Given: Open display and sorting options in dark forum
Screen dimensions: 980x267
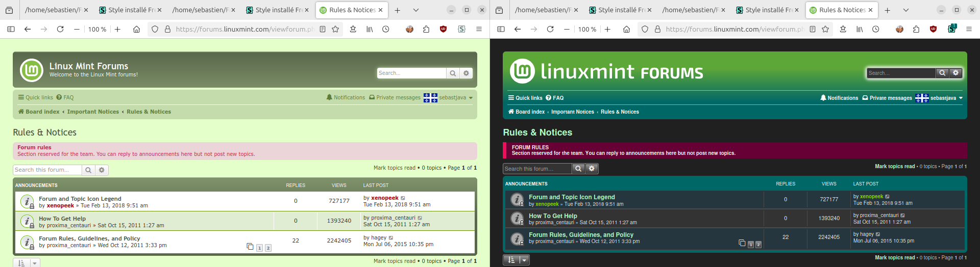Looking at the screenshot, I should pyautogui.click(x=516, y=260).
